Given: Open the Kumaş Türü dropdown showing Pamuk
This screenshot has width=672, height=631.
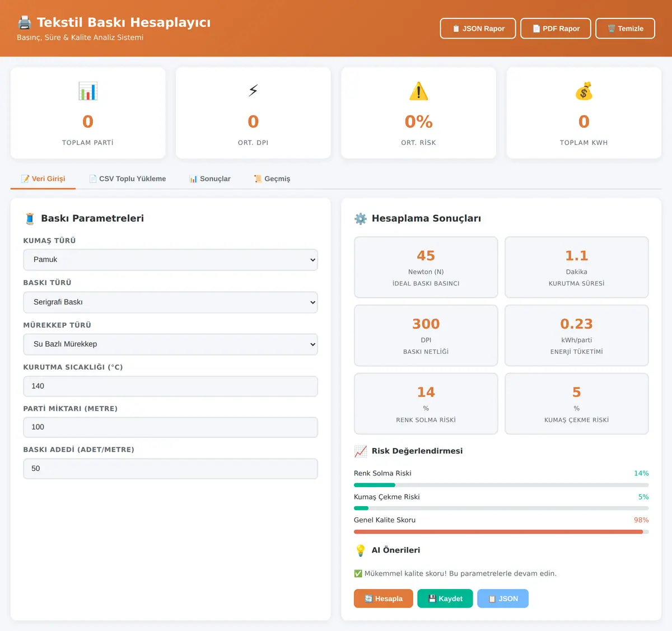Looking at the screenshot, I should point(170,260).
